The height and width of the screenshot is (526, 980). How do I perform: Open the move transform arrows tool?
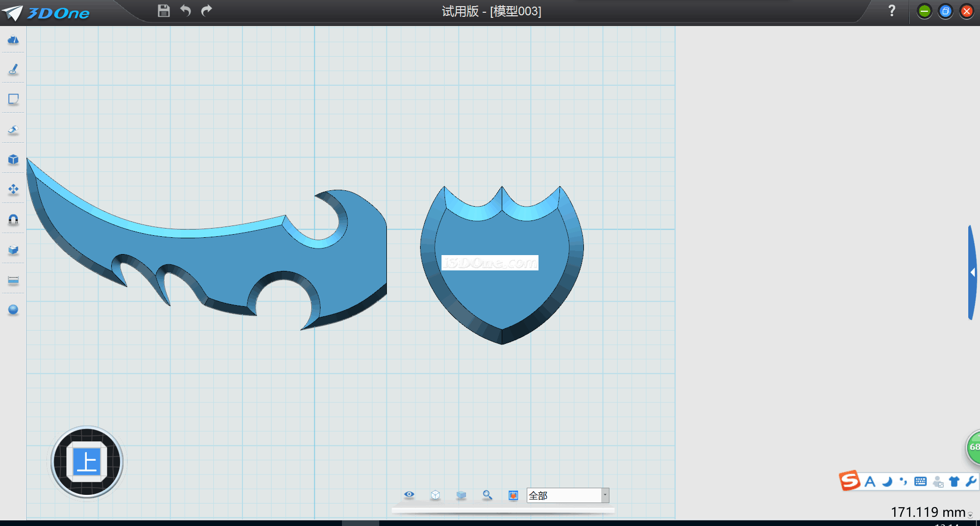[13, 190]
